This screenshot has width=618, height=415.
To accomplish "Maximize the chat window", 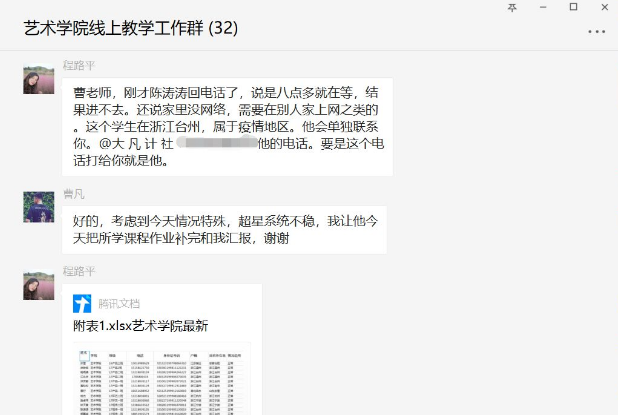I will 573,7.
